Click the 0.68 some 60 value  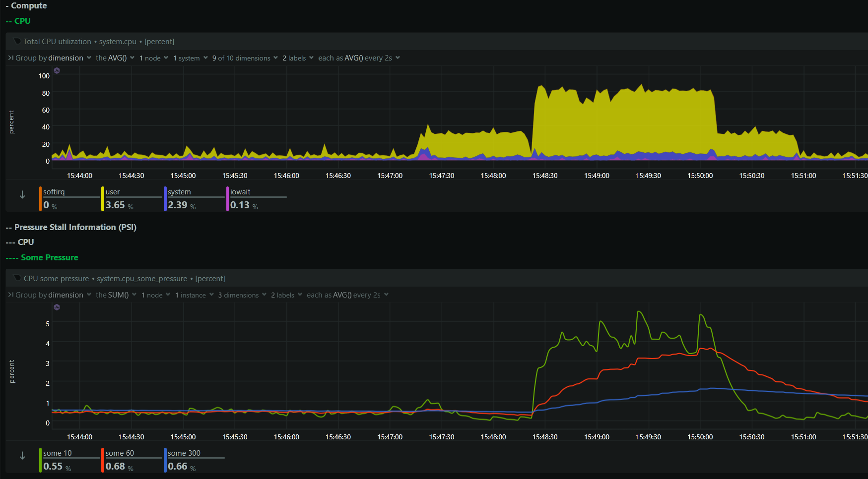coord(115,466)
